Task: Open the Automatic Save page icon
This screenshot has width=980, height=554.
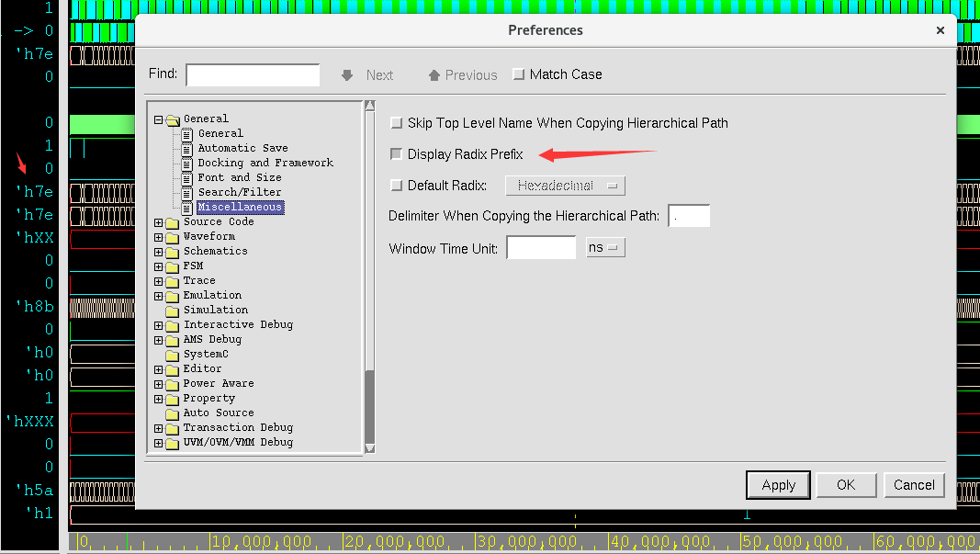Action: [x=187, y=148]
